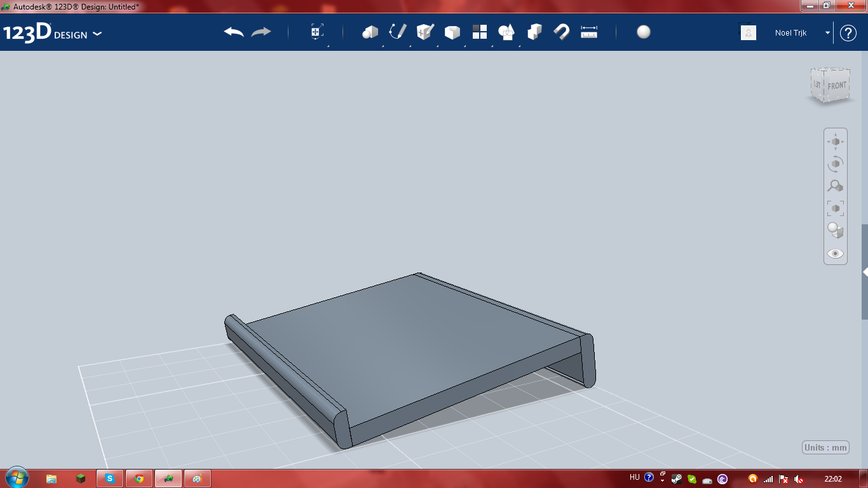Click the Steam tray icon

click(677, 479)
